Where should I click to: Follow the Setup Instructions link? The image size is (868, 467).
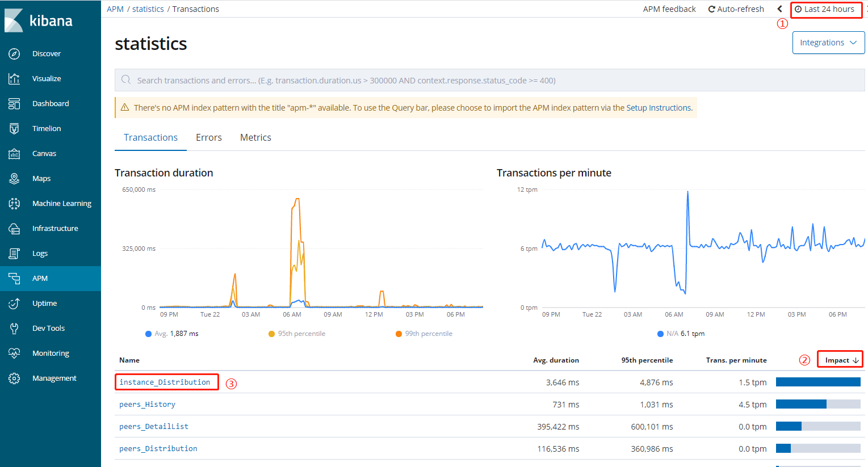tap(659, 108)
